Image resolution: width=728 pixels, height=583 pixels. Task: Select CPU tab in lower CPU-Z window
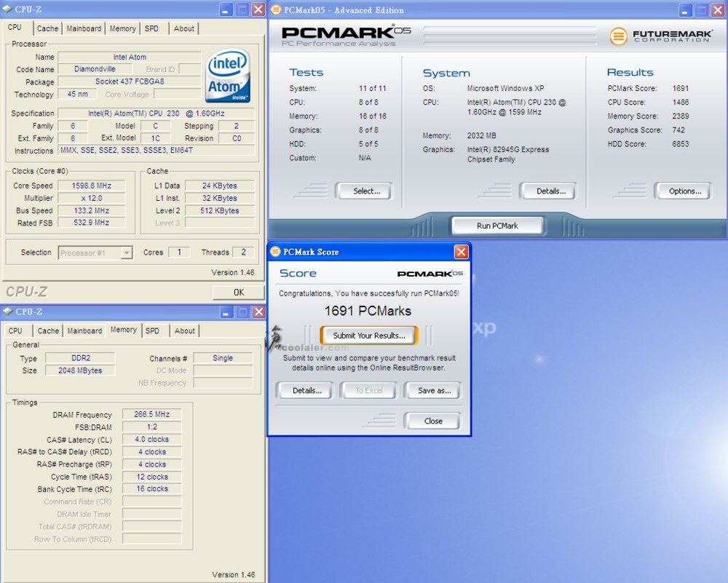click(x=15, y=330)
